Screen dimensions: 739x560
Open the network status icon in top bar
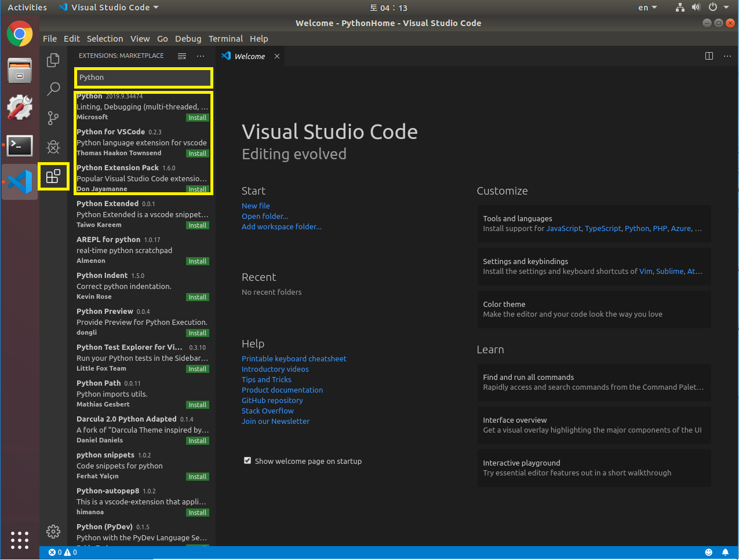click(680, 8)
